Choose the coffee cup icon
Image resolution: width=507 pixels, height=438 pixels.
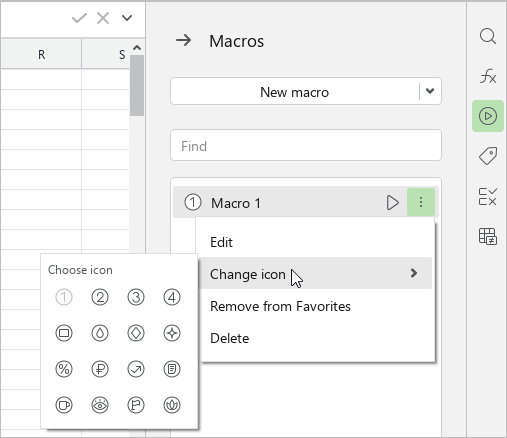[x=64, y=405]
